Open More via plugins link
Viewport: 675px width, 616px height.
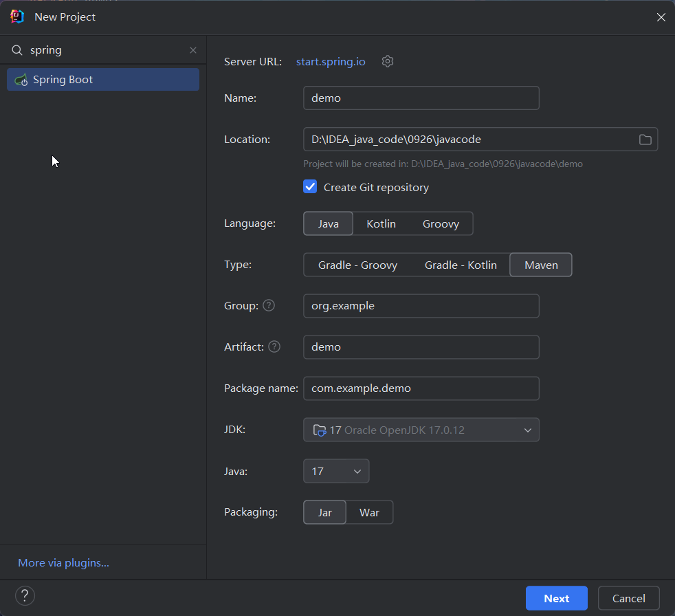(63, 563)
